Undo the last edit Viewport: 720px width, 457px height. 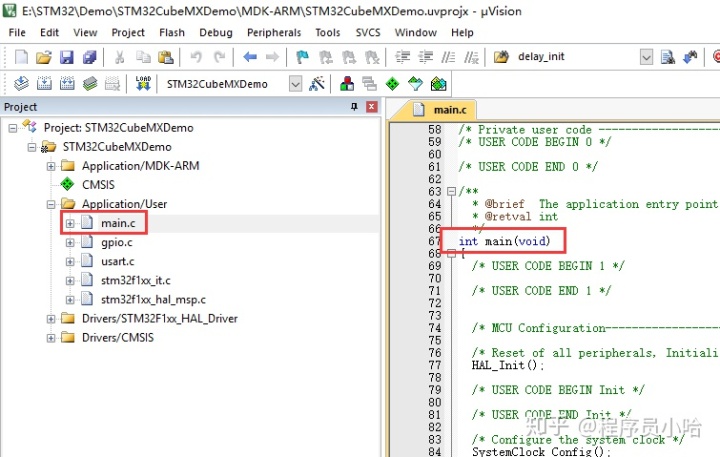(196, 57)
